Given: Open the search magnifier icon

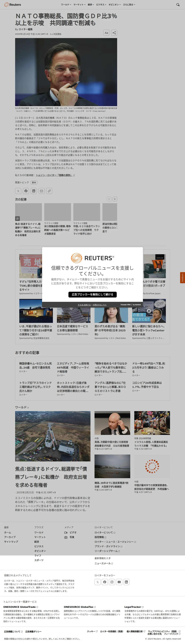Looking at the screenshot, I should click(178, 4).
